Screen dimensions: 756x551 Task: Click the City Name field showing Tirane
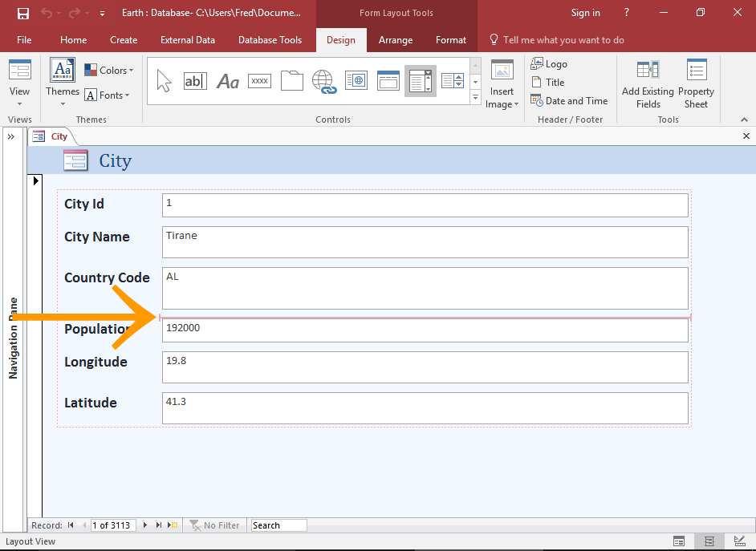425,242
